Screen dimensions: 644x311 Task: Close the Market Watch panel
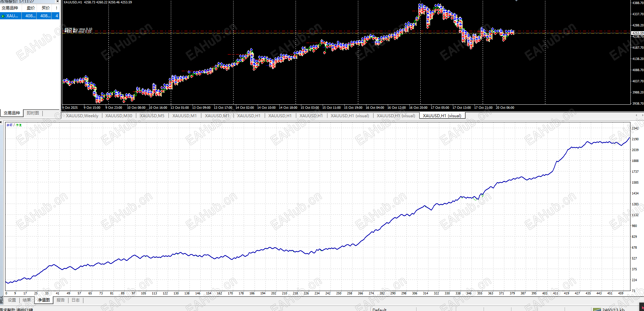tap(57, 1)
